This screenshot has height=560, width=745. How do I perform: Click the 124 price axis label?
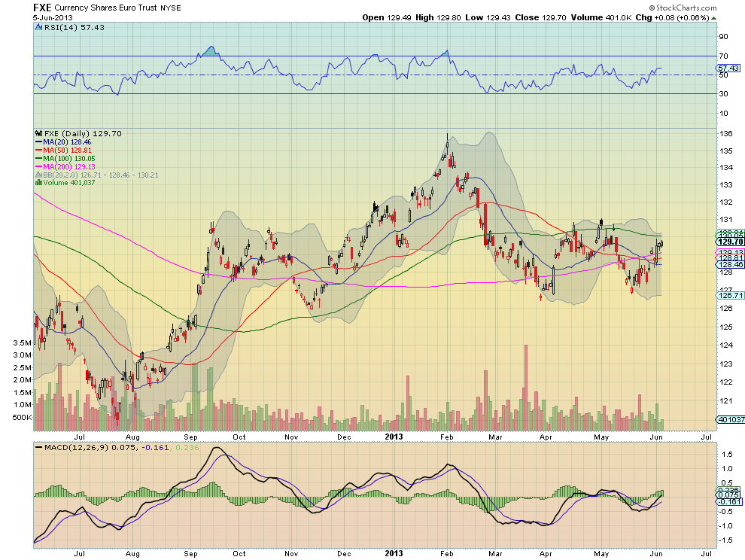coord(726,345)
